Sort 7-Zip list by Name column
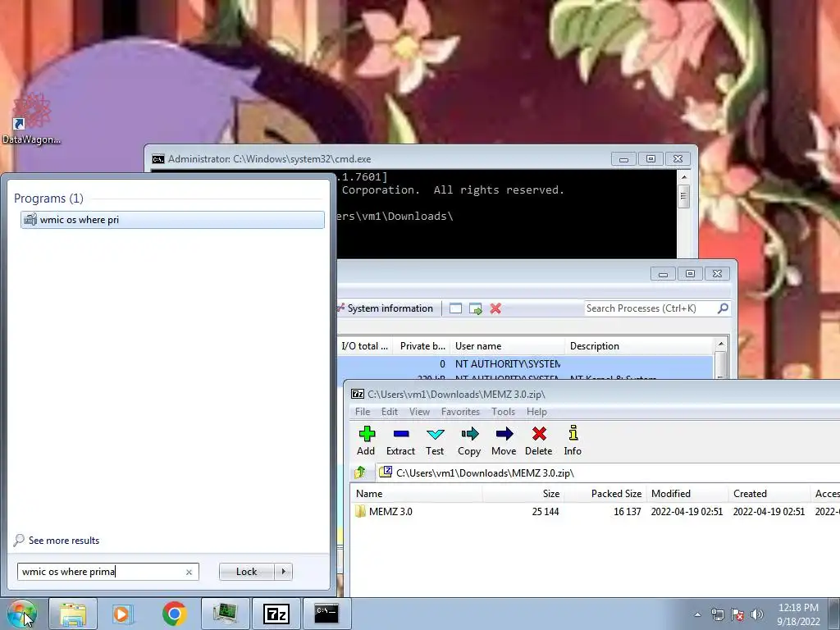840x630 pixels. click(x=417, y=493)
